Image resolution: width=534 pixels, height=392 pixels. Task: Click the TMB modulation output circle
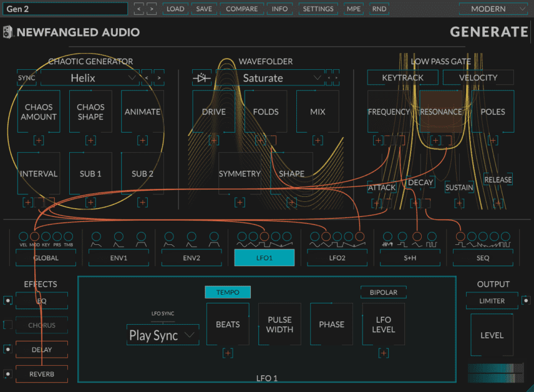click(69, 236)
